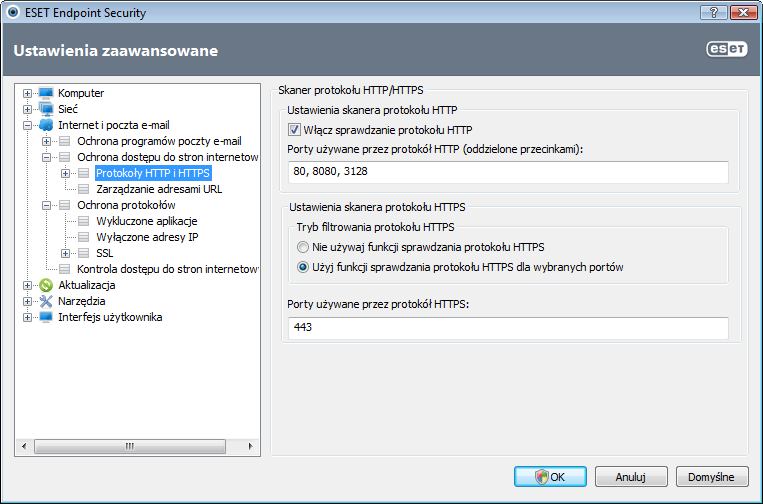Expand the Narzędzia tree node

[x=27, y=302]
